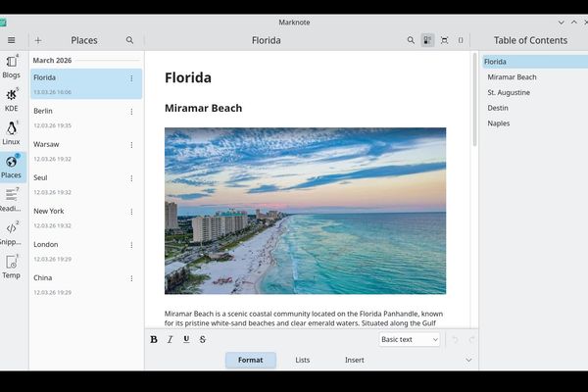Open options menu for Seul note
The image size is (588, 392).
pyautogui.click(x=131, y=178)
